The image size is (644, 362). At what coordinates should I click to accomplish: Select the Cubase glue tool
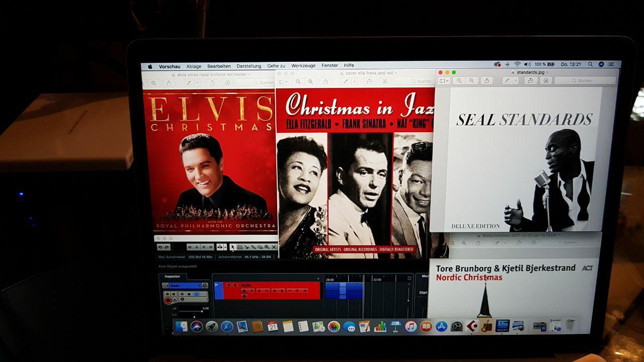tap(254, 247)
